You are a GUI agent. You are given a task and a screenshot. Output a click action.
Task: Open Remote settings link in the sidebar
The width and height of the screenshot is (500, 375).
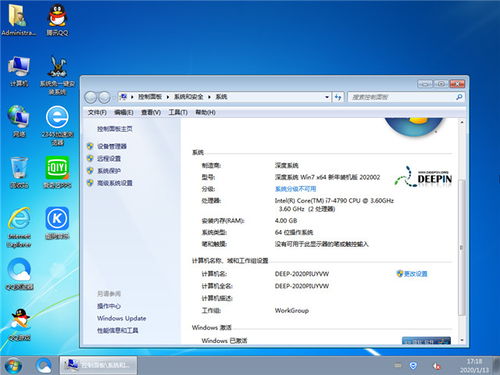click(x=109, y=159)
